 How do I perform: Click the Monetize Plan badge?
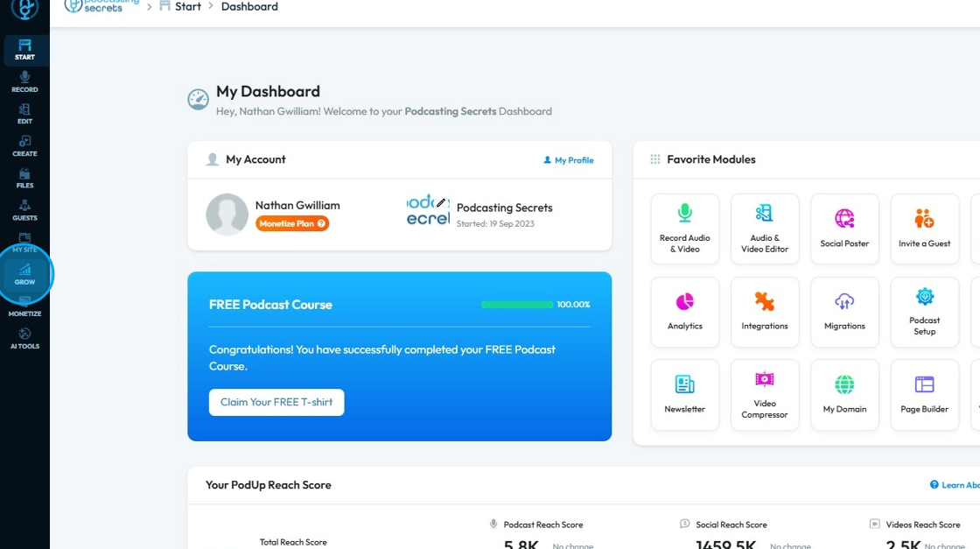[x=292, y=223]
